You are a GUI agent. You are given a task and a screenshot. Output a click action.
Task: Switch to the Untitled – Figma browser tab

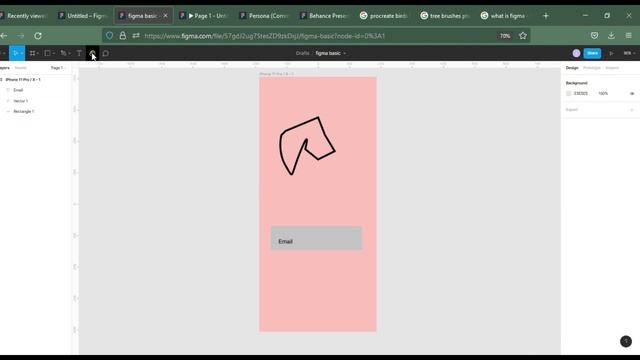[x=83, y=16]
